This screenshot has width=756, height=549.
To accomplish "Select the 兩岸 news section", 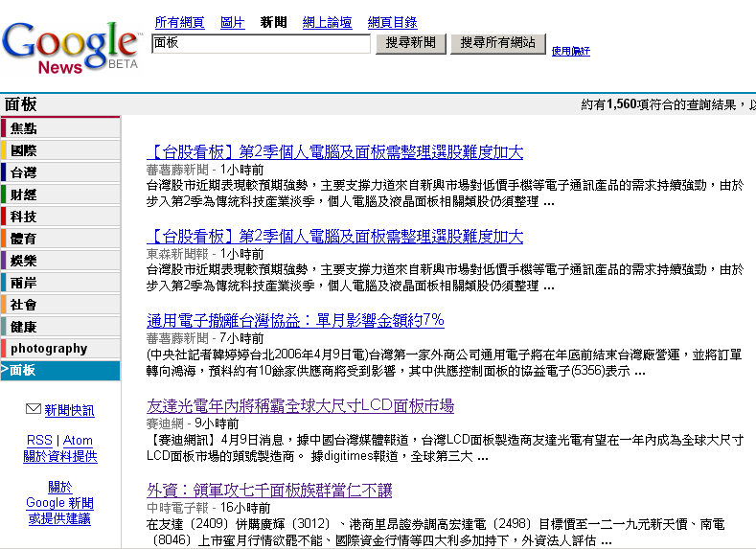I will pos(60,283).
